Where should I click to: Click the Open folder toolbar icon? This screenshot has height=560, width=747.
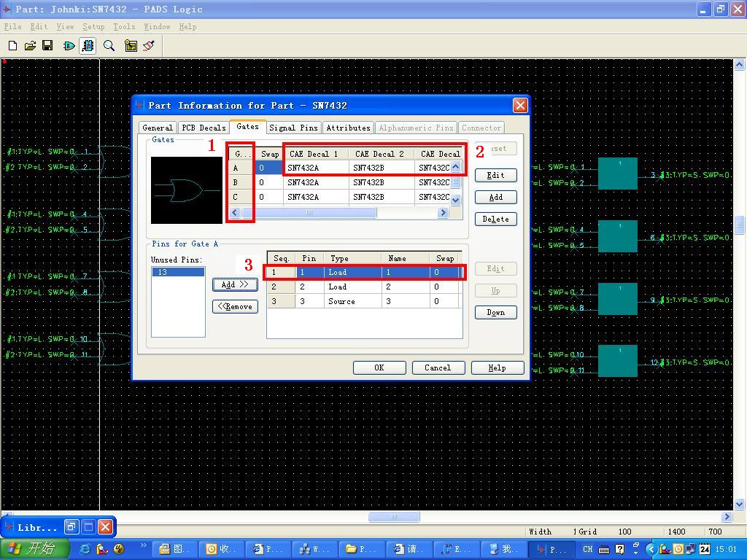click(x=30, y=46)
